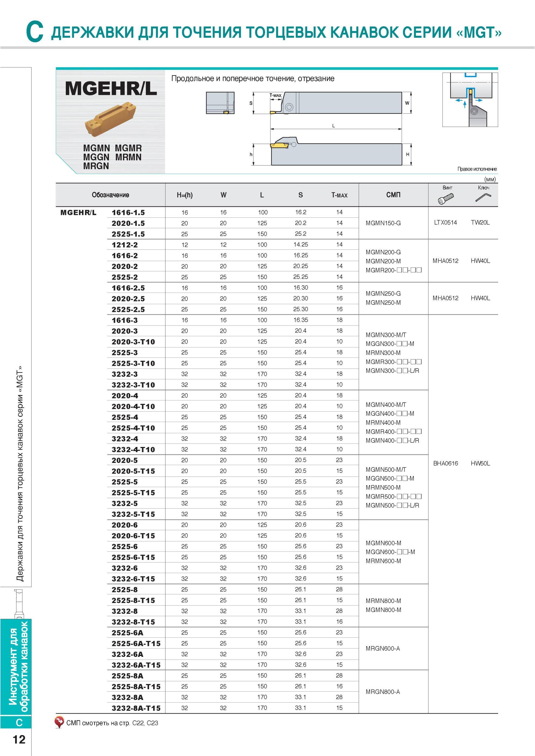Select the designation '1616-1.5'

(x=128, y=212)
